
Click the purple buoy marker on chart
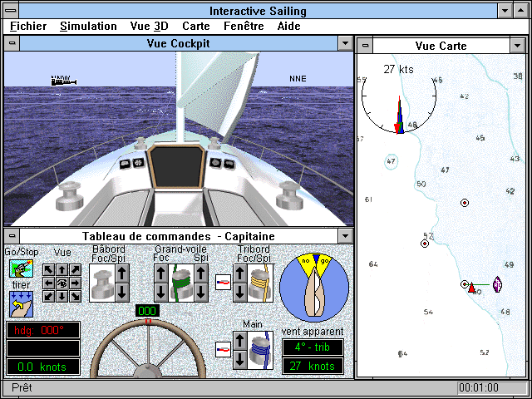click(x=497, y=284)
